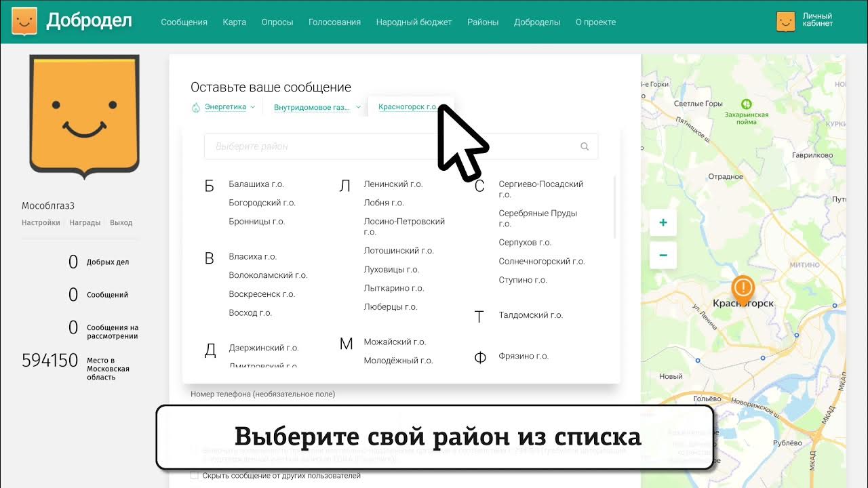
Task: Select Лотошинский г.о. from the list
Action: coord(399,251)
